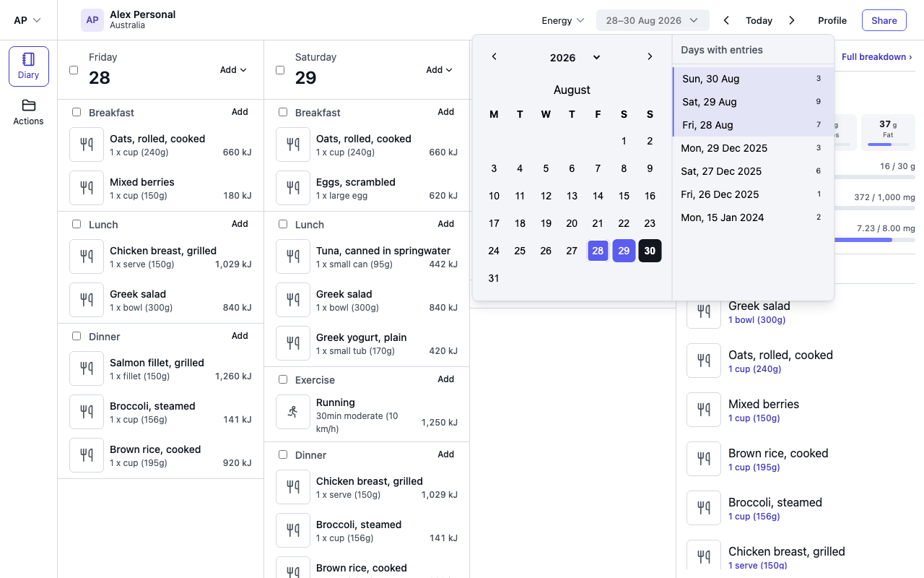Screen dimensions: 924x578
Task: Click the 1 bowl (300g) Greek salad serving
Action: pos(757,319)
